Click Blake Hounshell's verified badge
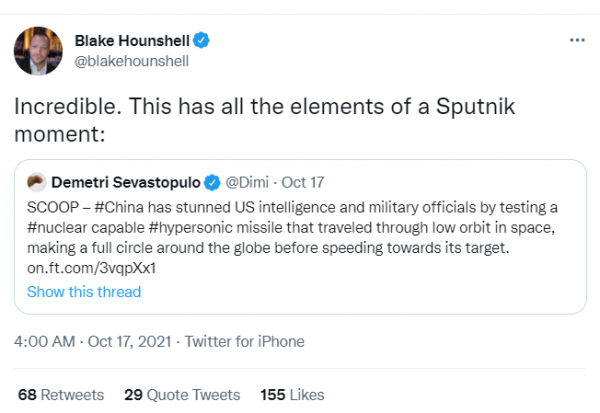The height and width of the screenshot is (413, 600). [x=201, y=40]
